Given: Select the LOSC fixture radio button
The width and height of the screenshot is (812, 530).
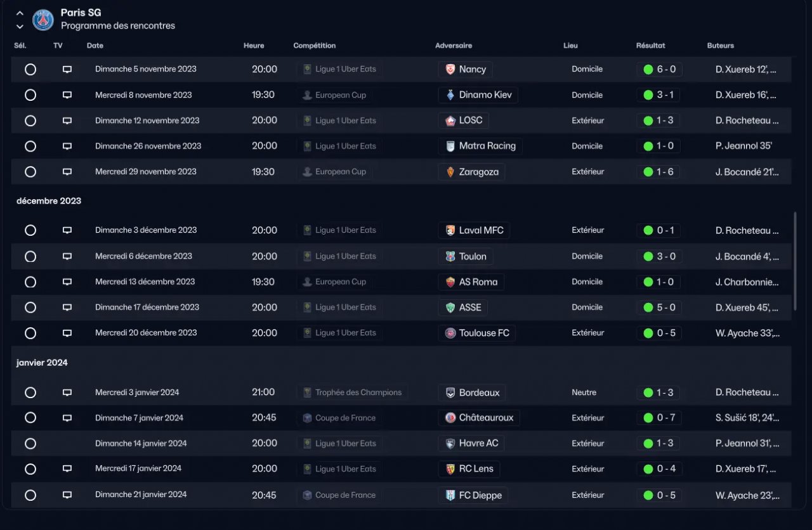Looking at the screenshot, I should click(30, 120).
